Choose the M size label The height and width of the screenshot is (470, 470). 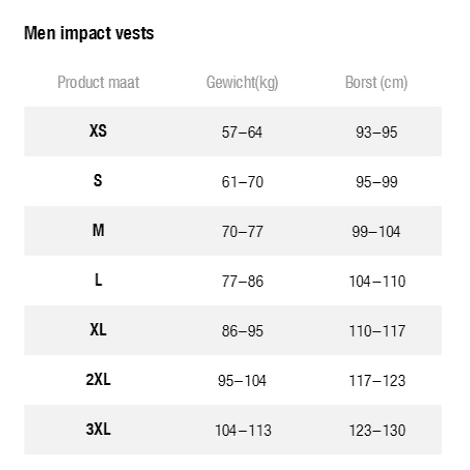[x=98, y=230]
